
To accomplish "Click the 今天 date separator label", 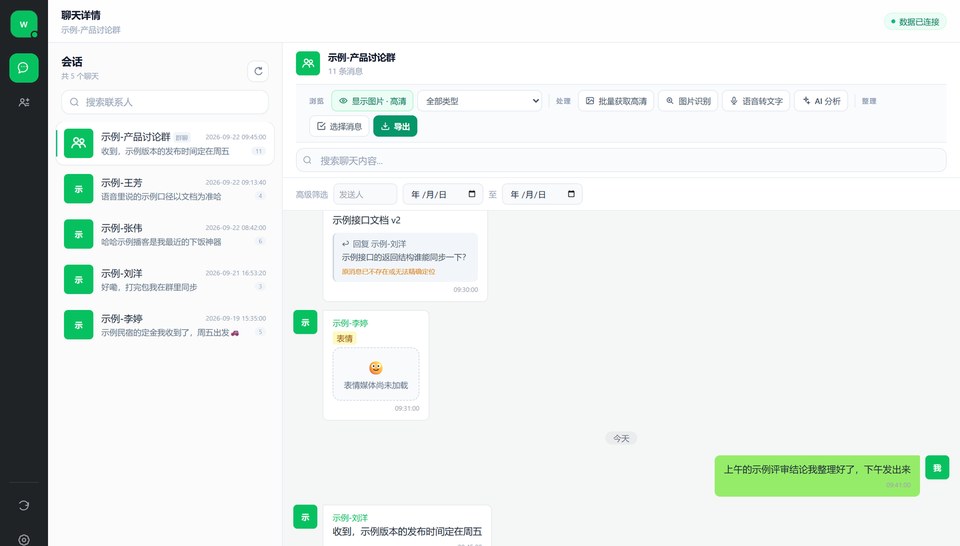I will (x=621, y=438).
